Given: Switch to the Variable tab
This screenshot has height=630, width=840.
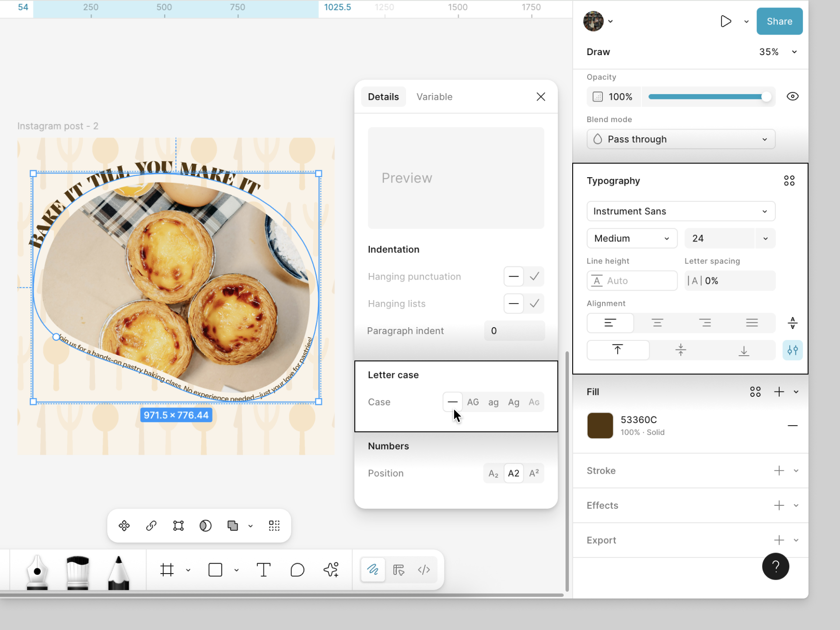Looking at the screenshot, I should (x=434, y=97).
